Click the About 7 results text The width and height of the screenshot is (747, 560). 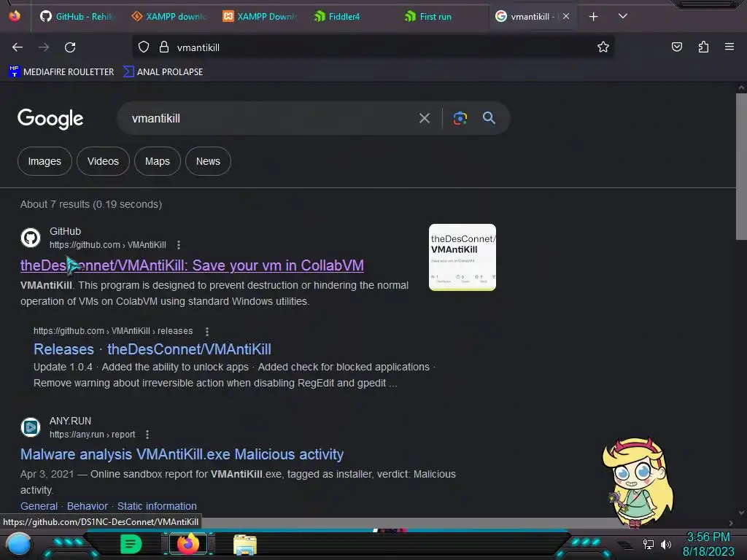[91, 204]
